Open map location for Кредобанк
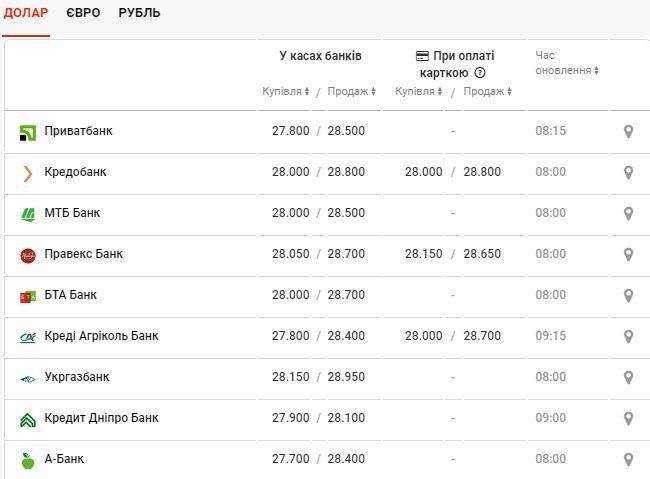 coord(628,173)
